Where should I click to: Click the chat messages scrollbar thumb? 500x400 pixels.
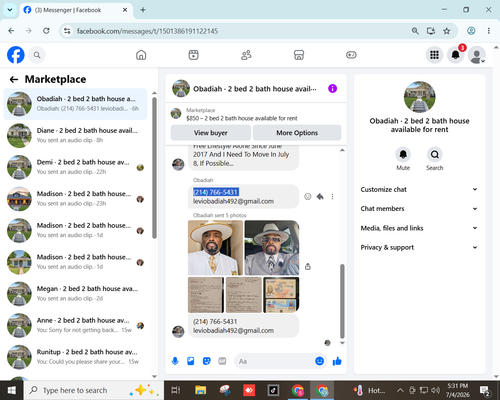click(342, 301)
